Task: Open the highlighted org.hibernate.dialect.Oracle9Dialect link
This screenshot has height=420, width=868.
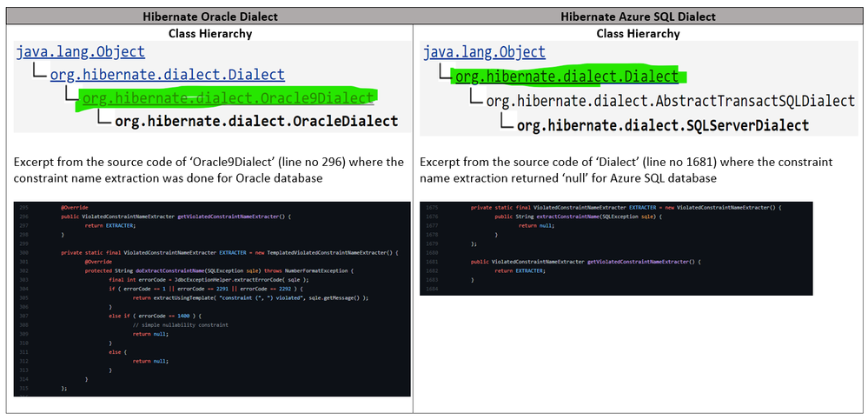Action: (x=228, y=98)
